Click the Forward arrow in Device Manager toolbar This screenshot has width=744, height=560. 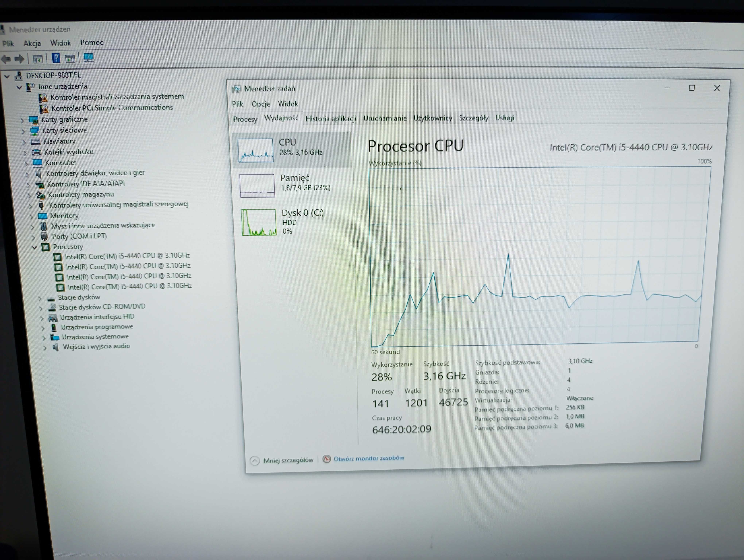[x=20, y=59]
